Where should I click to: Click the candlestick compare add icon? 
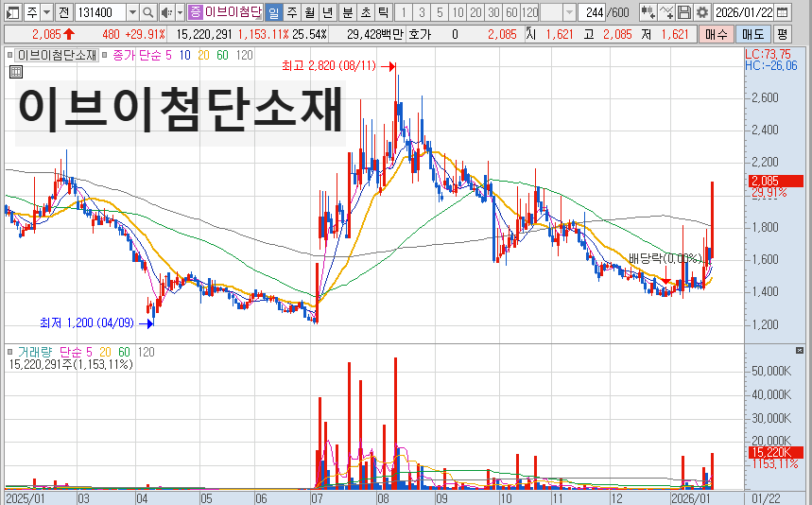648,12
